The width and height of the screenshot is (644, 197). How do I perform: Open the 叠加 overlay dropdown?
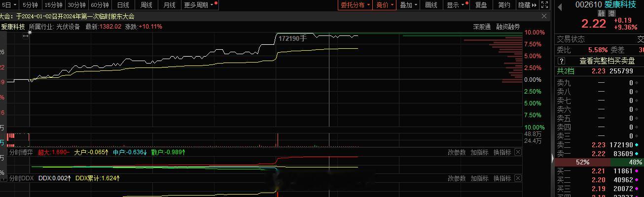pyautogui.click(x=408, y=5)
